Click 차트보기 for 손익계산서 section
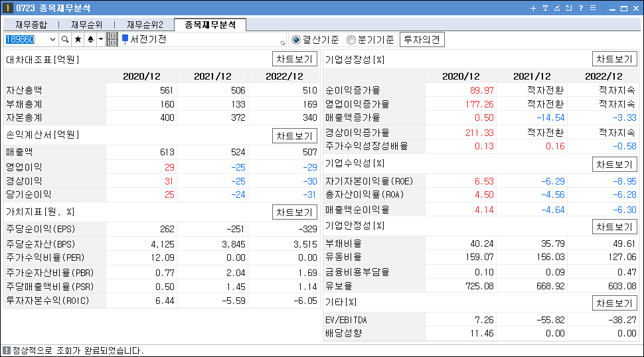Screen dimensions: 644x357 295,136
